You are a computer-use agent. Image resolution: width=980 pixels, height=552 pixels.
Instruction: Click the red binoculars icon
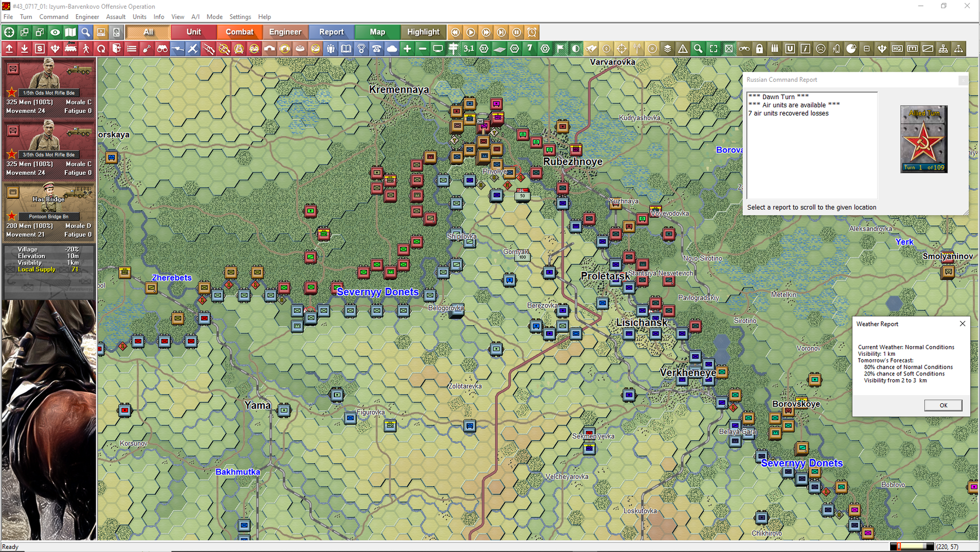point(162,49)
